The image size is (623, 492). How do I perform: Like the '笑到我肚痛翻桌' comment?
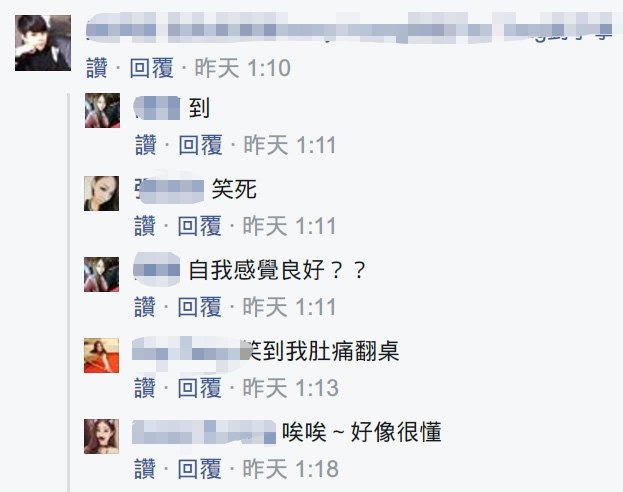pyautogui.click(x=145, y=388)
